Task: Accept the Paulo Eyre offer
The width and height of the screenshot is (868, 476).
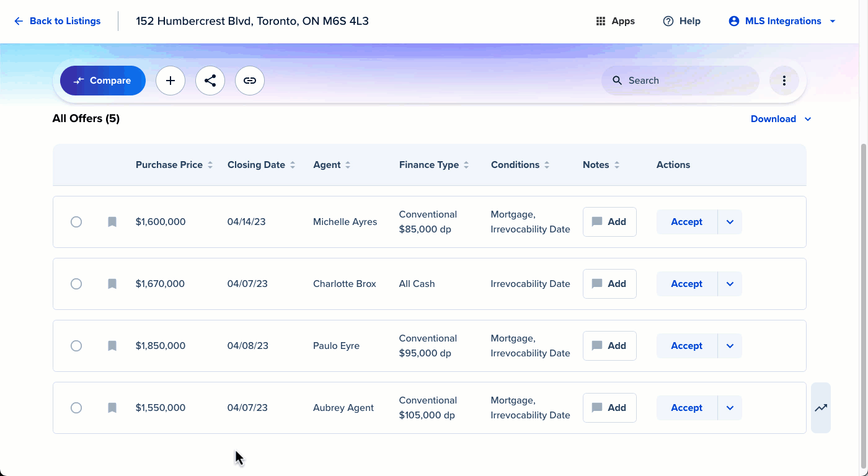Action: click(x=686, y=346)
